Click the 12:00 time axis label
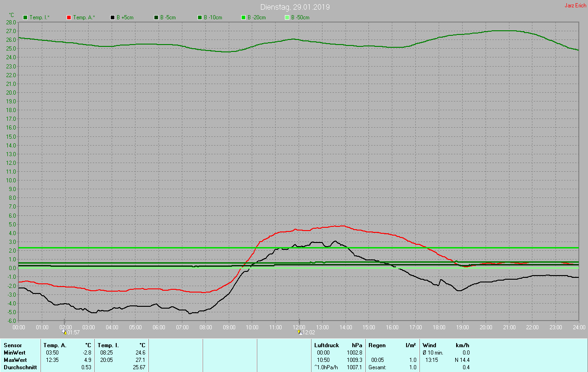Image resolution: width=588 pixels, height=372 pixels. [x=299, y=327]
